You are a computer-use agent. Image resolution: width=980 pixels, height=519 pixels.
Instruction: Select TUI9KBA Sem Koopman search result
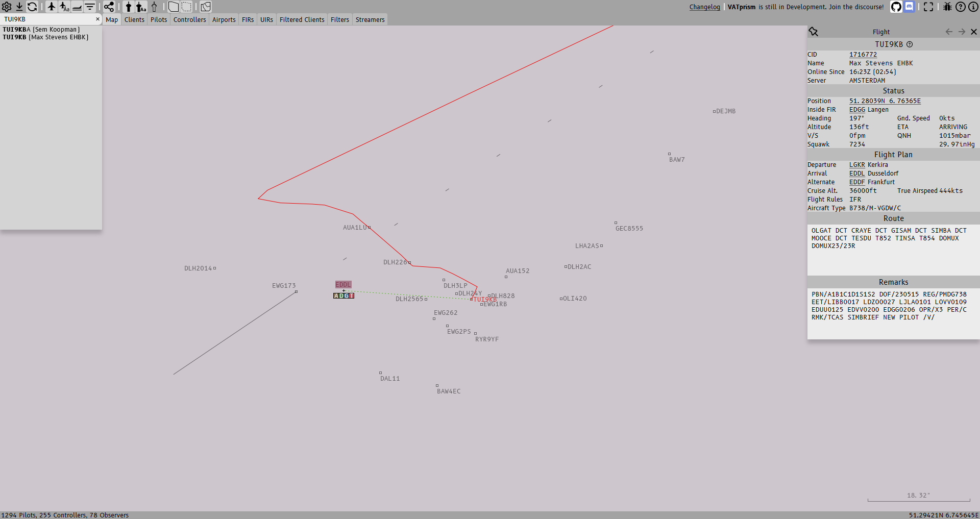pos(41,30)
